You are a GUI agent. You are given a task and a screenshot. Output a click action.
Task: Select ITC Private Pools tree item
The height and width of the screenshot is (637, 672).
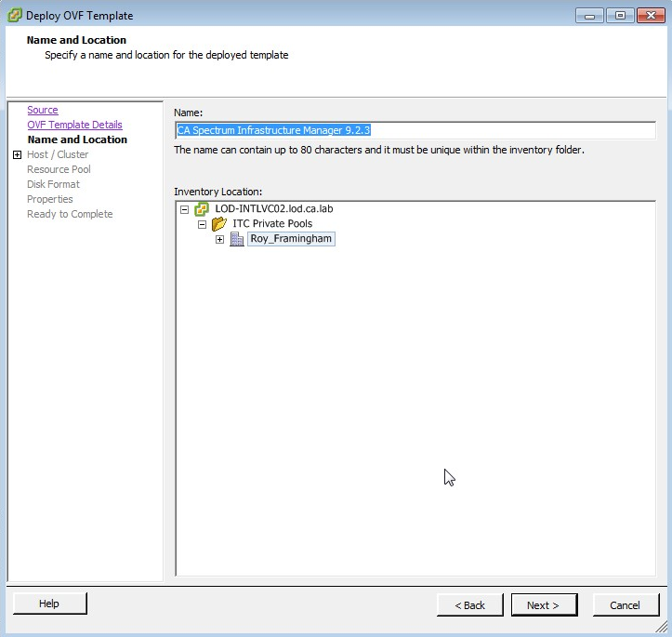pos(272,224)
